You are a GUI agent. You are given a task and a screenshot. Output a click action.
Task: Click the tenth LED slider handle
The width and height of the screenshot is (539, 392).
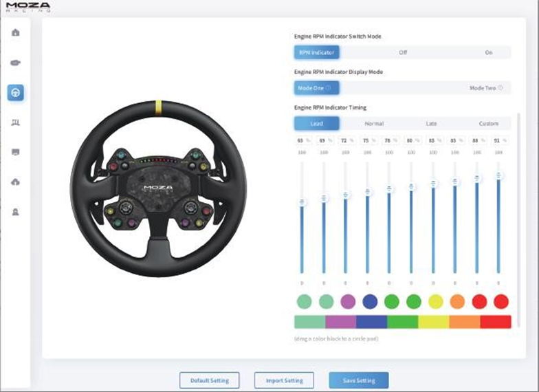click(498, 175)
